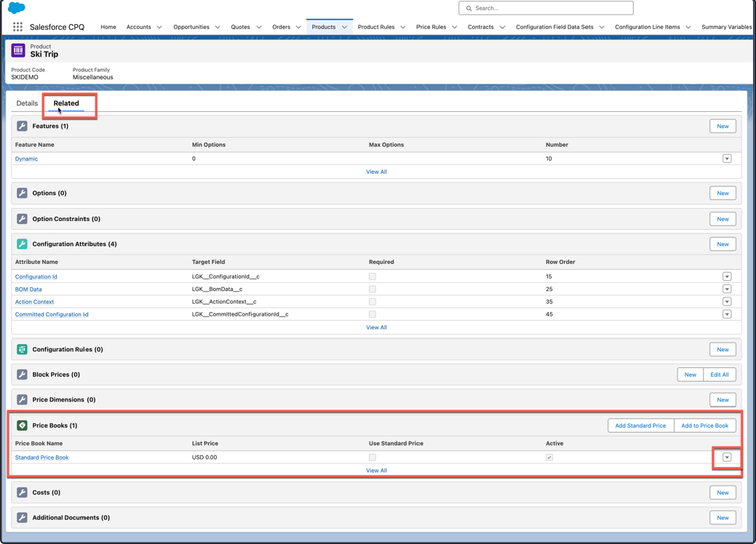
Task: Toggle Required checkbox for Configuration Id
Action: coord(373,276)
